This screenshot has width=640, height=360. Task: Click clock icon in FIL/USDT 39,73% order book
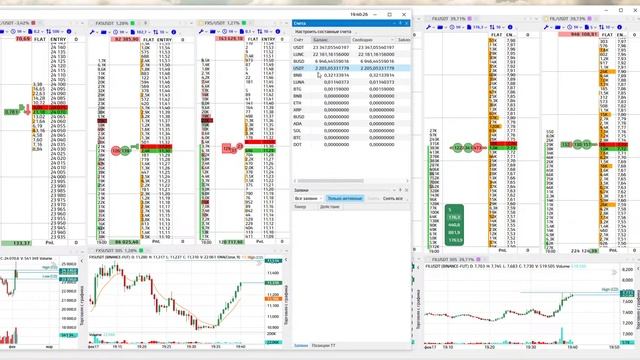pyautogui.click(x=570, y=27)
